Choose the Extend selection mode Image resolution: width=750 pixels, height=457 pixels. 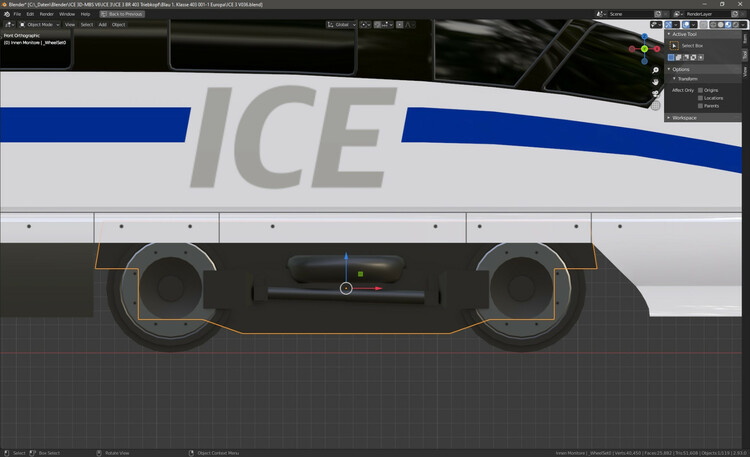click(x=678, y=57)
